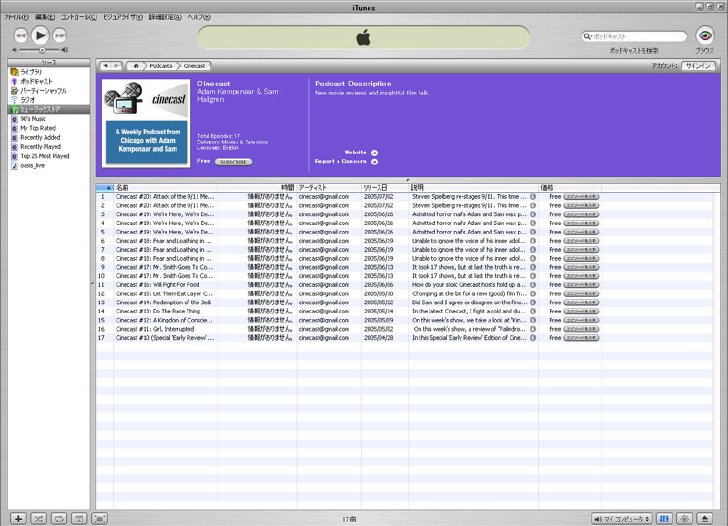Toggle the visualizer button

coord(685,519)
